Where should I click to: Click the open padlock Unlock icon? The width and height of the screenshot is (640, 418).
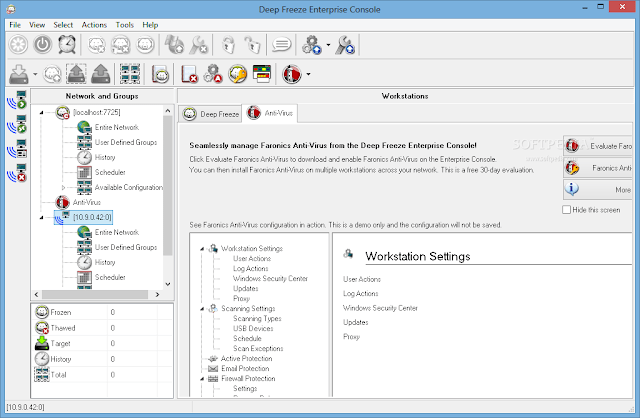pos(252,44)
